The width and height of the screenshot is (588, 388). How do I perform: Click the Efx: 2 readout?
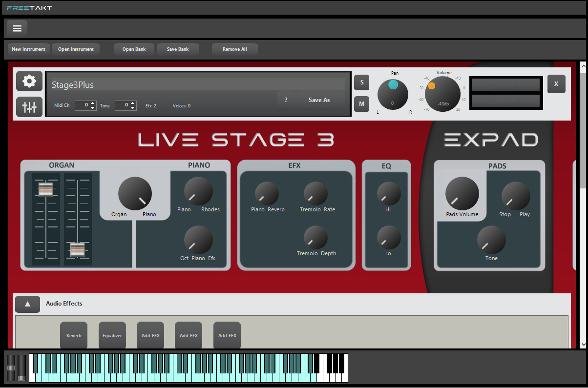[151, 105]
